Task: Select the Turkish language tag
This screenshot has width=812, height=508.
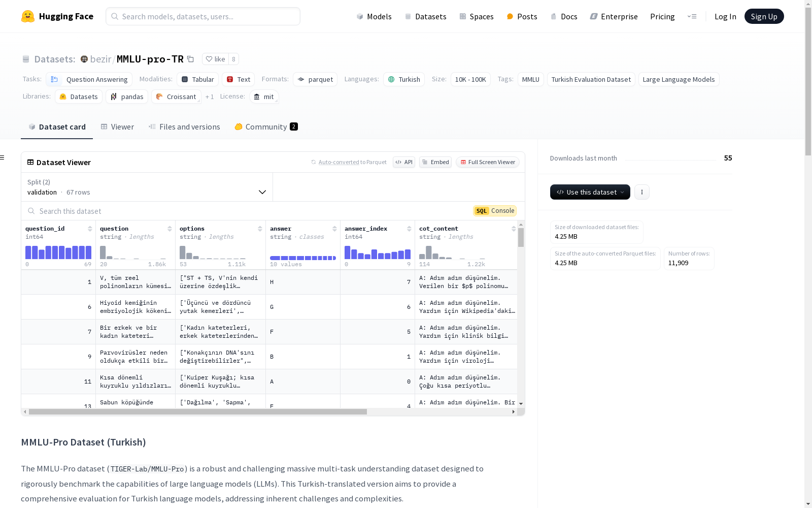Action: 404,79
